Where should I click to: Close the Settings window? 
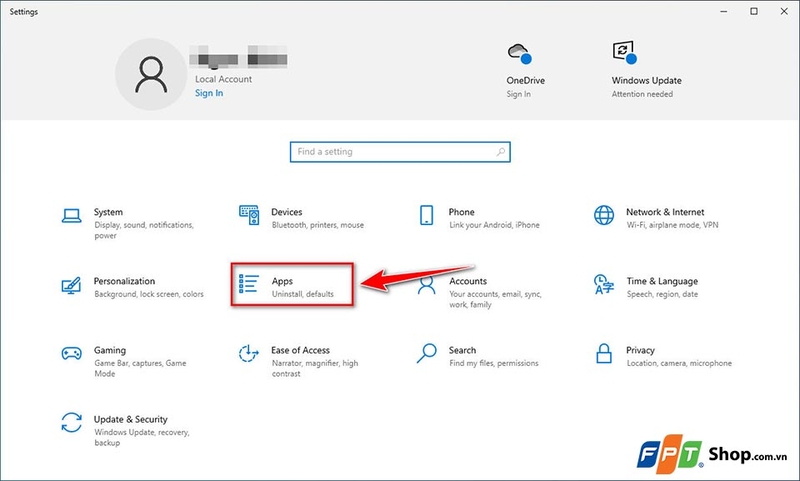point(784,11)
